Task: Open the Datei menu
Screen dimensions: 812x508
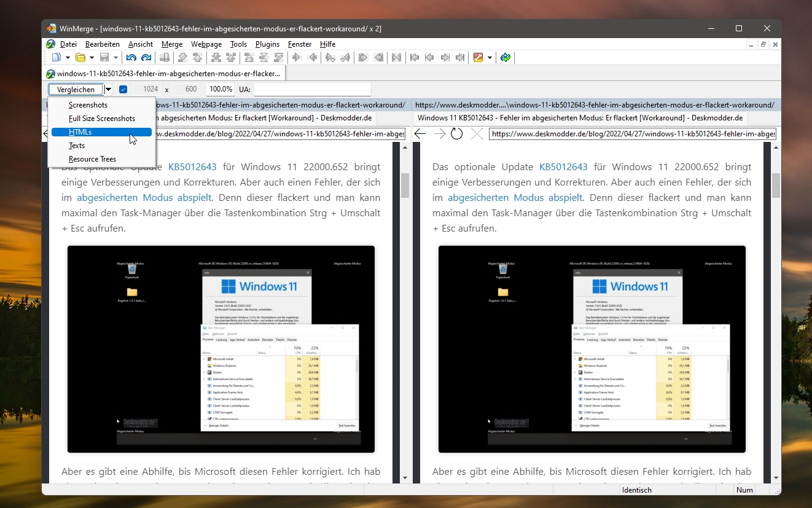Action: 68,44
